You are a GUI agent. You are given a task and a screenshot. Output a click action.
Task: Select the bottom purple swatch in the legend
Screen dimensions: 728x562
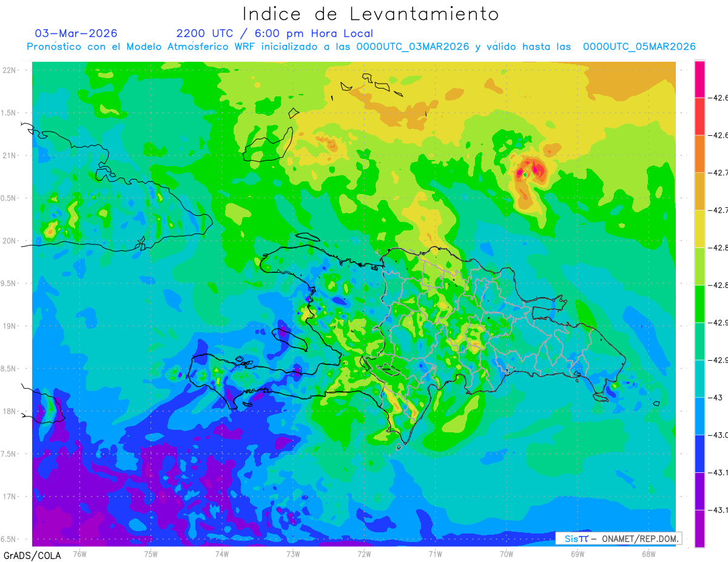(699, 528)
